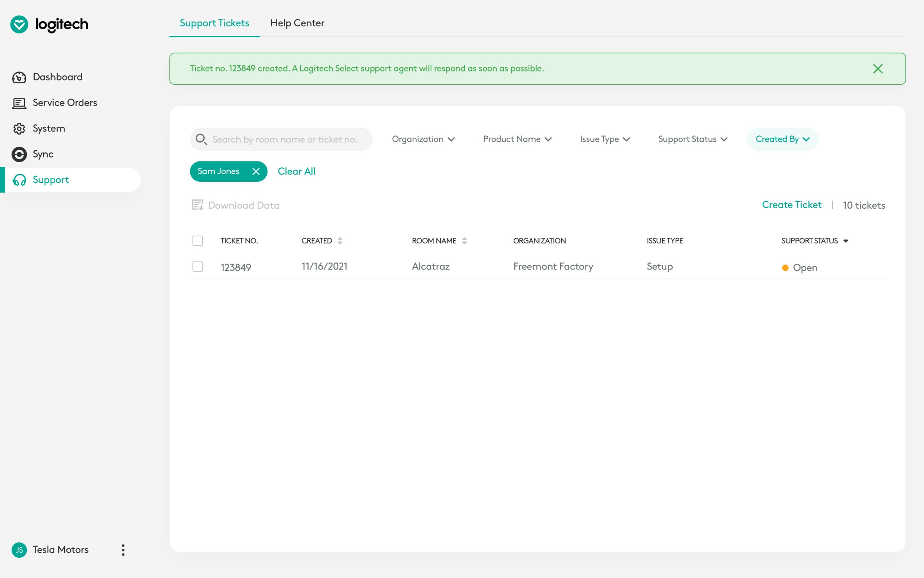Open the Issue Type filter dropdown
The image size is (924, 578).
coord(605,139)
